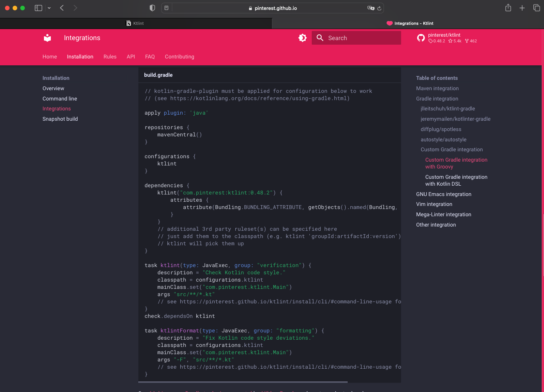Go to Overview in left sidebar
The height and width of the screenshot is (392, 544).
point(53,88)
